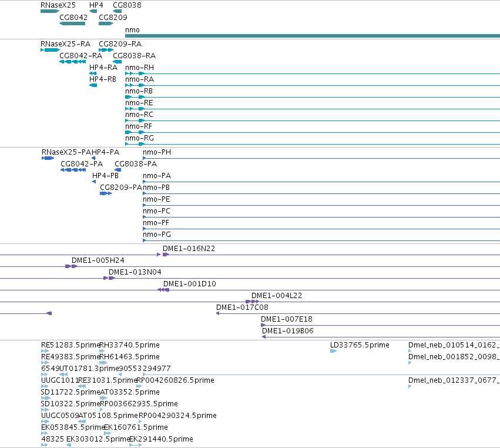
Task: Click the CG8209-PA protein label
Action: click(121, 188)
